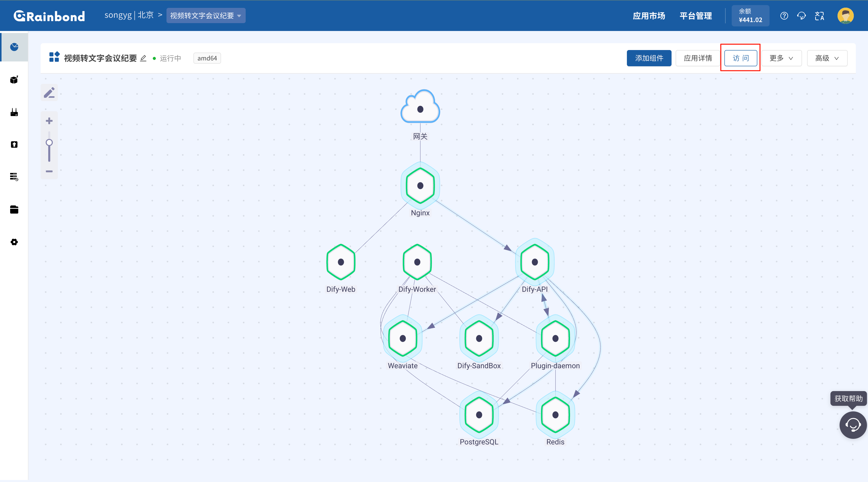Open 平台管理 menu
This screenshot has width=868, height=482.
click(695, 16)
